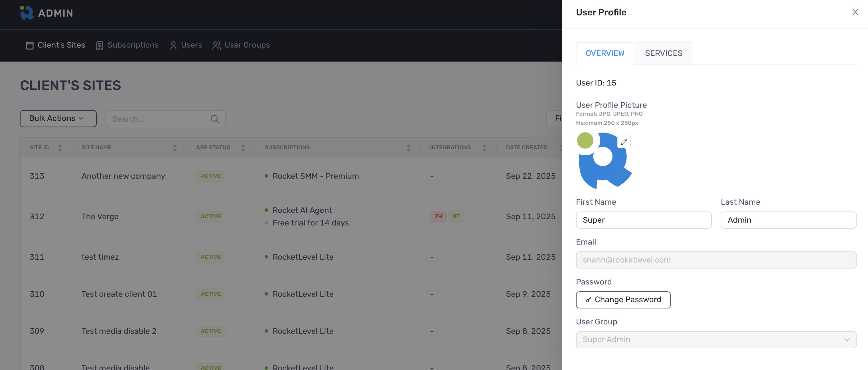The image size is (868, 370).
Task: Close the User Profile panel
Action: 855,12
